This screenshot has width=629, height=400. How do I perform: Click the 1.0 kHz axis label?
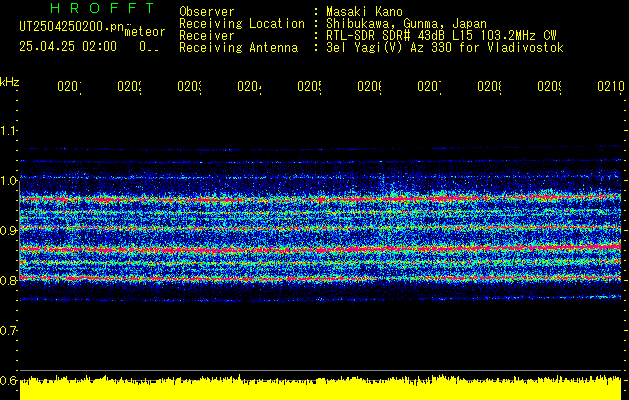tap(9, 180)
